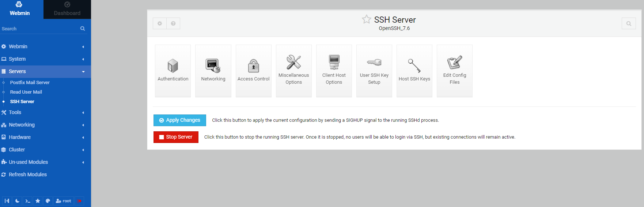Open the Authentication settings icon

pos(173,71)
